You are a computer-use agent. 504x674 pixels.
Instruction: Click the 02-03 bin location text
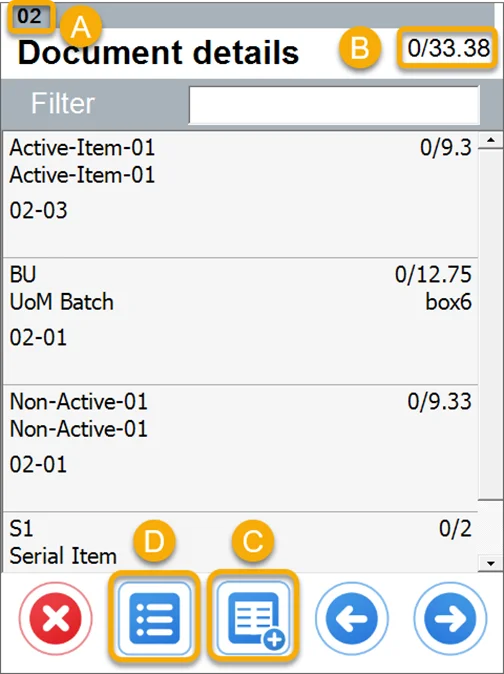(x=39, y=211)
